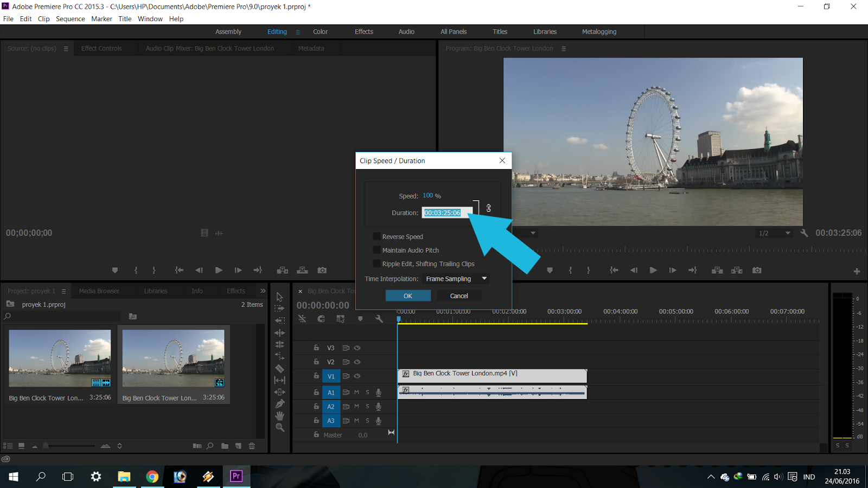Create a new bin in Project panel

(225, 446)
